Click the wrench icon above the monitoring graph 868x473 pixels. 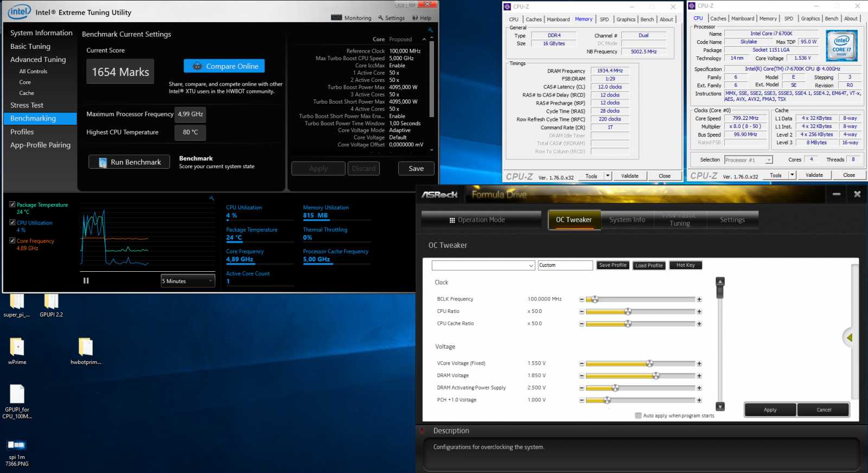click(212, 198)
